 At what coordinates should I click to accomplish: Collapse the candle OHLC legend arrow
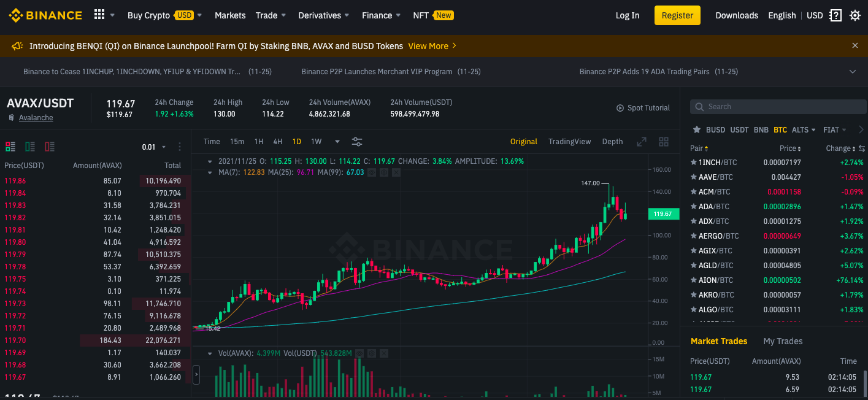click(211, 161)
